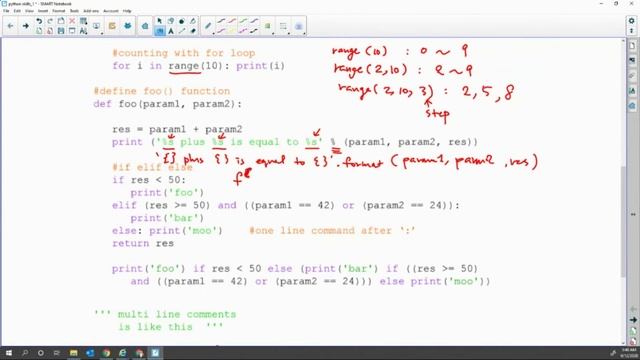Open the Insert menu
Image resolution: width=640 pixels, height=360 pixels.
[43, 11]
